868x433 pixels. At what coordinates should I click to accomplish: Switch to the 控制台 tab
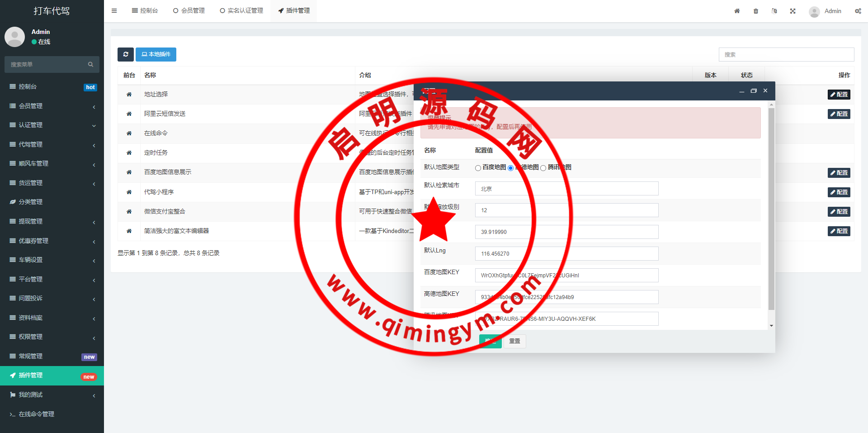[x=145, y=11]
